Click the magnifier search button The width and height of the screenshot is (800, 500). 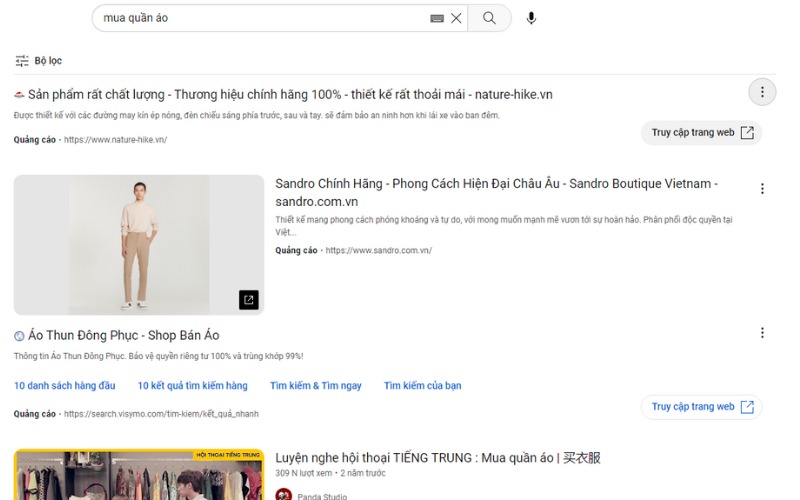(x=489, y=18)
